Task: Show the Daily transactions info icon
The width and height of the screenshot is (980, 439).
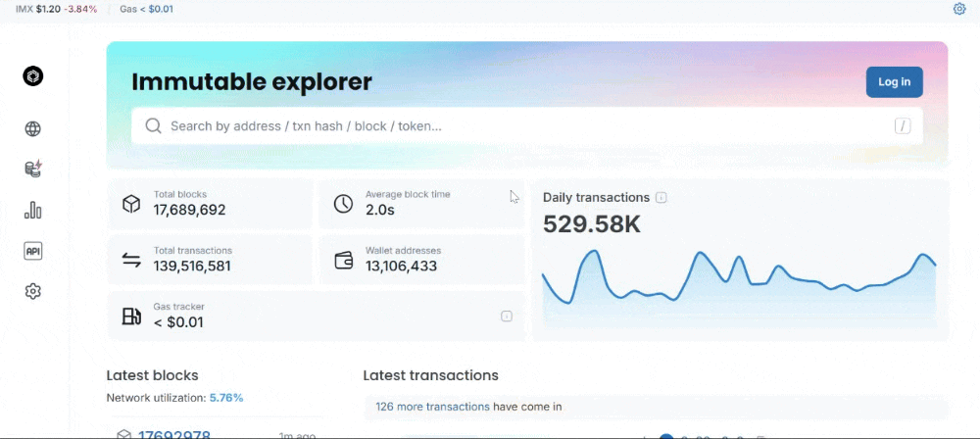Action: click(661, 198)
